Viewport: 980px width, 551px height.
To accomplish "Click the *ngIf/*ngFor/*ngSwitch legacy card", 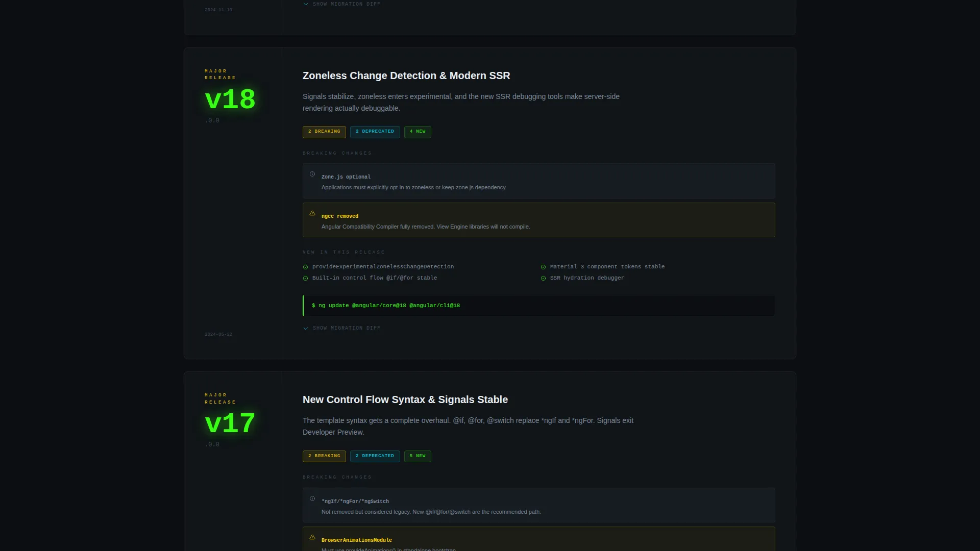I will pos(538,505).
